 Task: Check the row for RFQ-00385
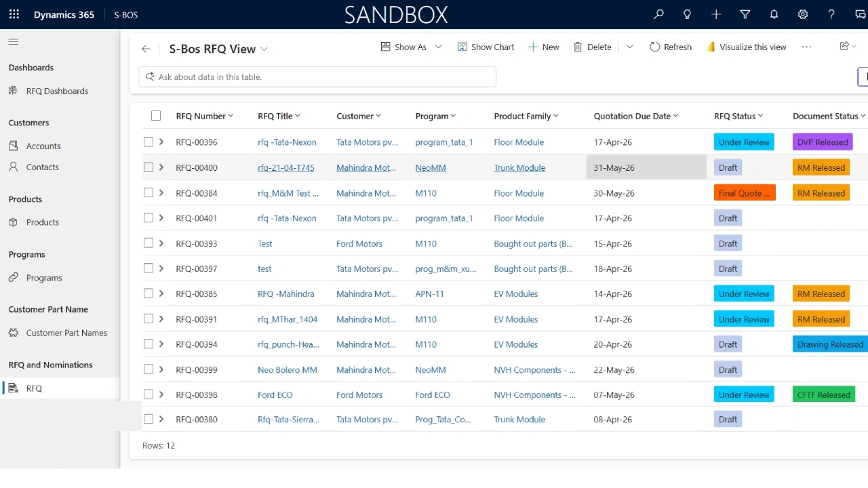pyautogui.click(x=149, y=293)
